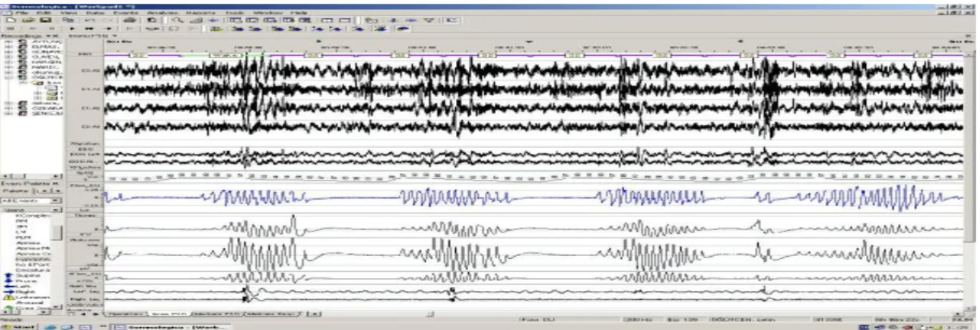Expand the ELMAS recording tree node
980x330 pixels.
tap(8, 46)
